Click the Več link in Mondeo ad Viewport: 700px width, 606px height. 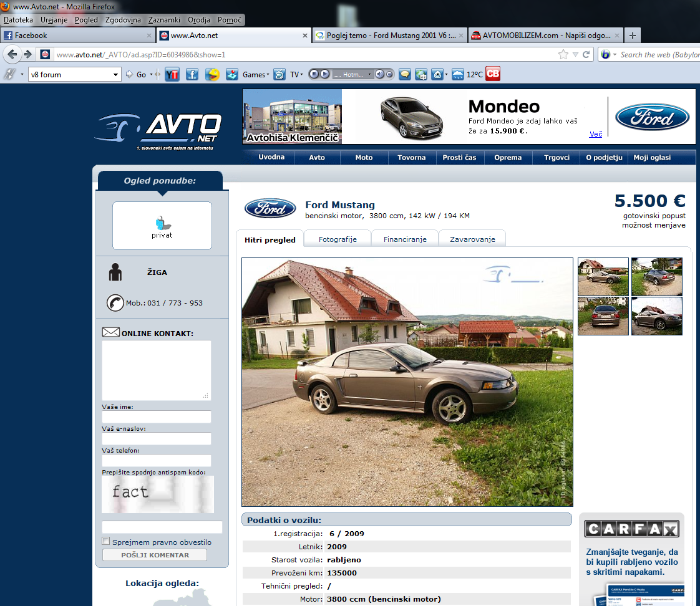click(596, 134)
